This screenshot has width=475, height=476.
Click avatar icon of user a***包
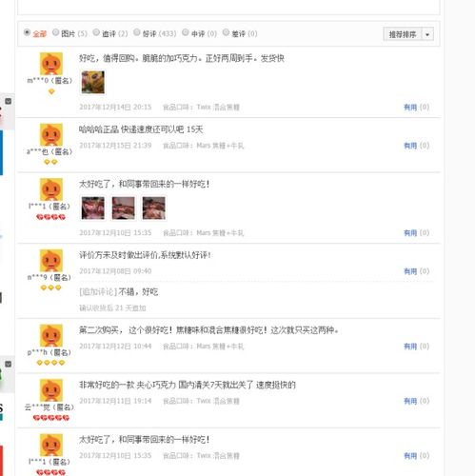click(x=51, y=134)
